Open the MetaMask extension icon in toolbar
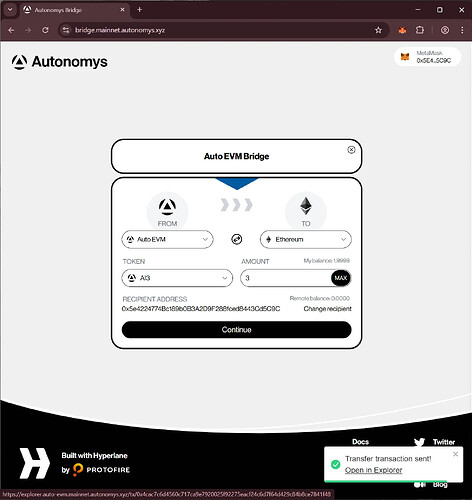Screen dimensions: 472x500 (402, 30)
